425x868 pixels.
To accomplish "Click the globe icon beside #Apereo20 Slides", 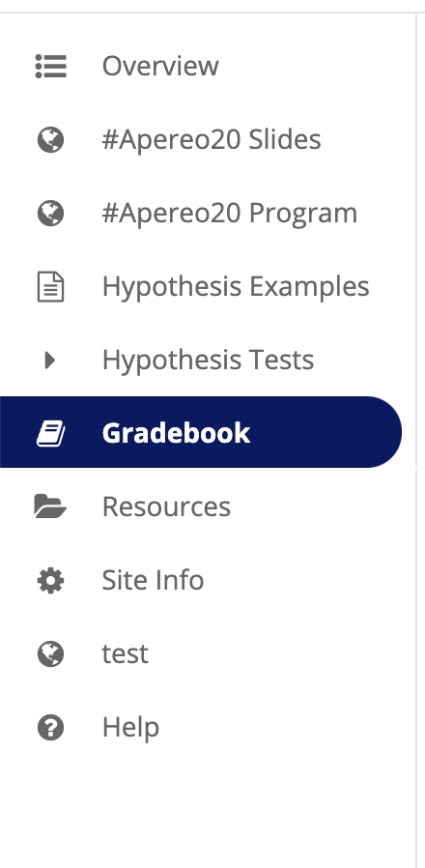I will pos(51,139).
